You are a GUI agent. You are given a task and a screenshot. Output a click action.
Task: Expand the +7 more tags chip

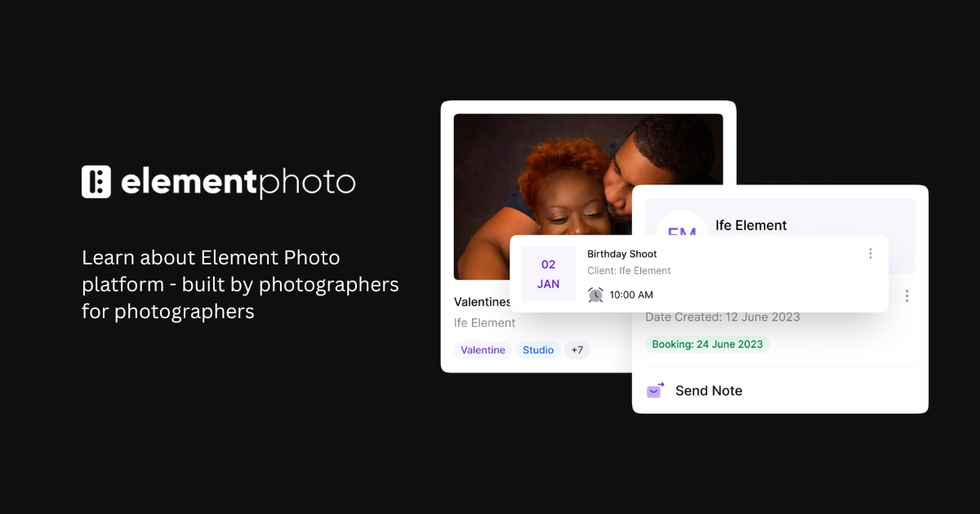tap(577, 350)
